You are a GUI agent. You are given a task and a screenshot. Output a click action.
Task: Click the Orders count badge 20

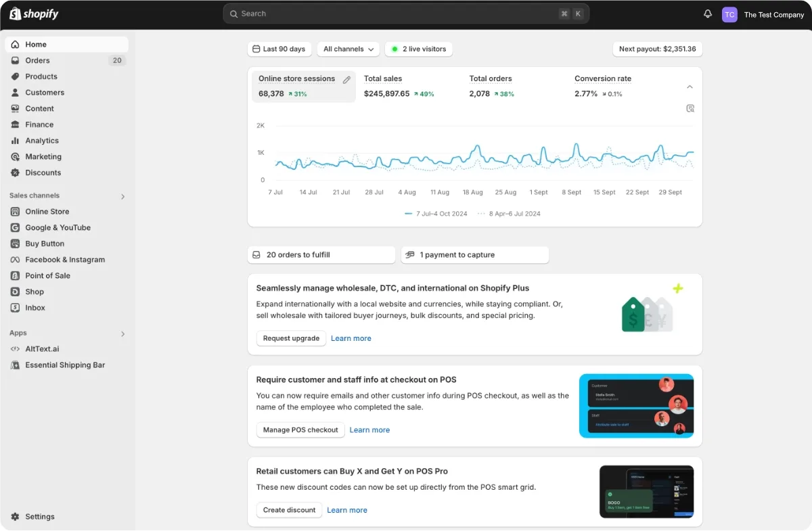click(x=117, y=60)
